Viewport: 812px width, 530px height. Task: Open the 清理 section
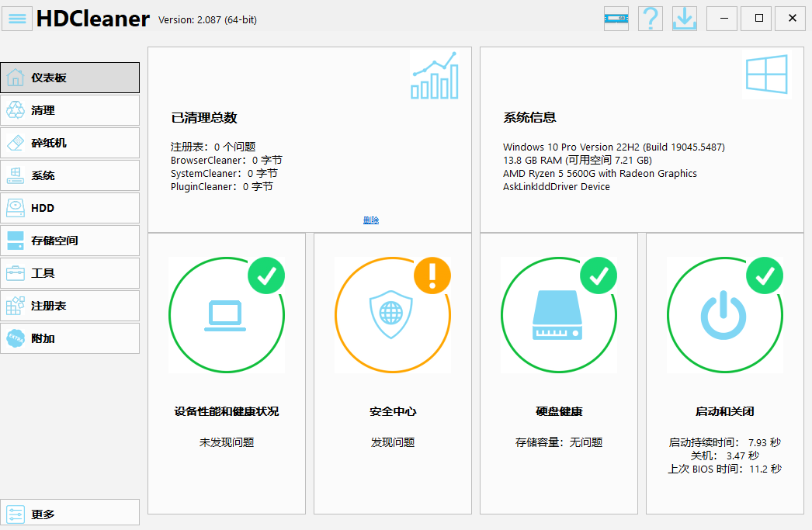(70, 110)
